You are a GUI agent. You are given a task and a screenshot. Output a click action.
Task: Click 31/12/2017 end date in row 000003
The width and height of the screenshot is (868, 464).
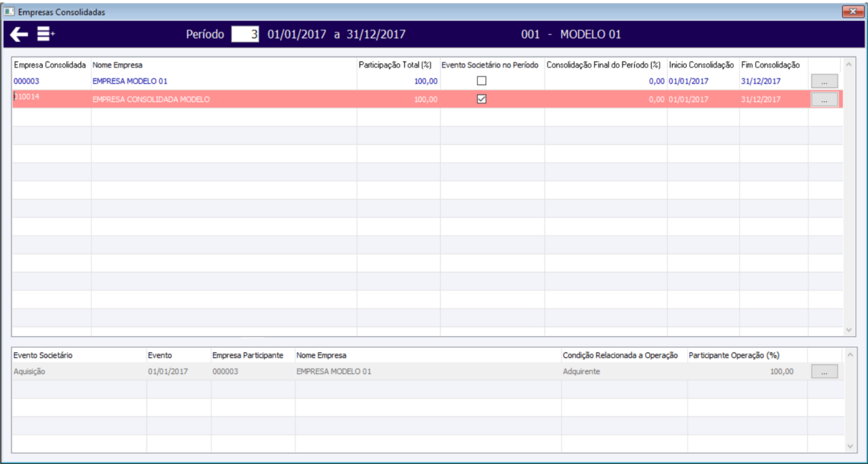(x=761, y=81)
